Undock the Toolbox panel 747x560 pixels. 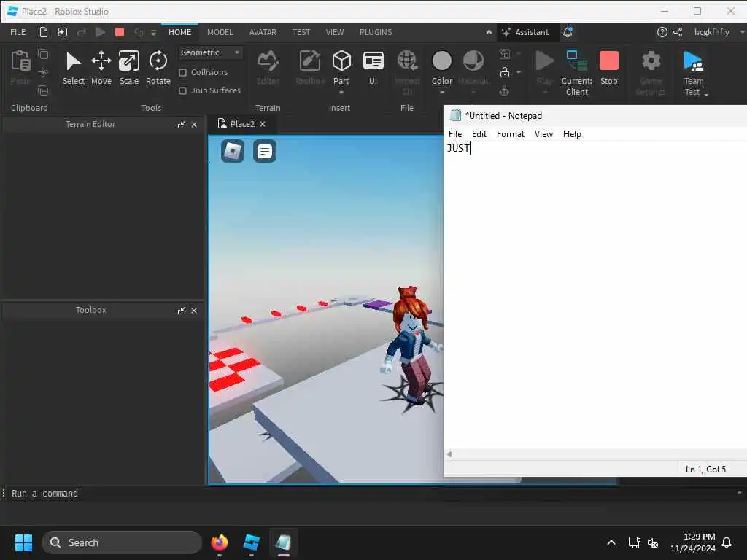tap(181, 311)
